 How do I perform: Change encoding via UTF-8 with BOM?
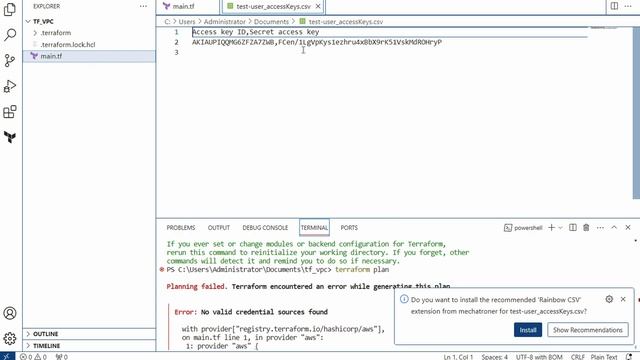tap(539, 357)
